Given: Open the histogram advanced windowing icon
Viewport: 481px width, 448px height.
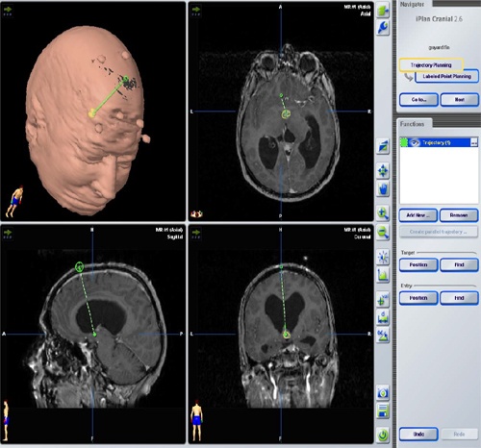Looking at the screenshot, I should click(x=383, y=275).
